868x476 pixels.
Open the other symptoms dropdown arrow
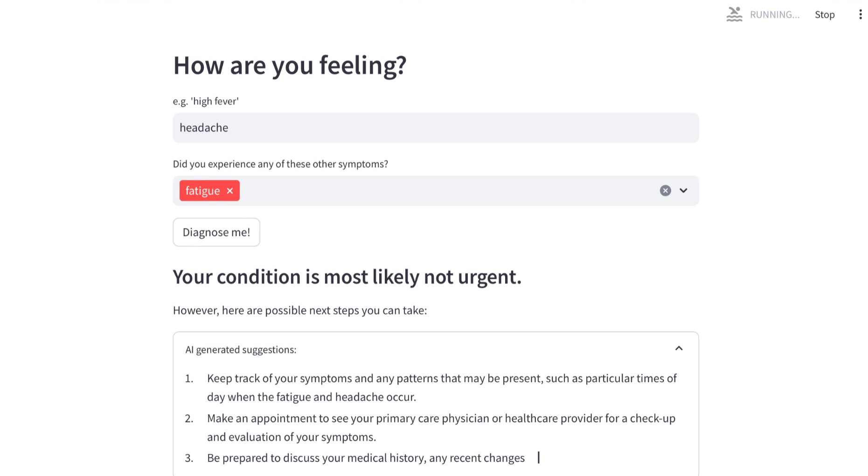683,191
